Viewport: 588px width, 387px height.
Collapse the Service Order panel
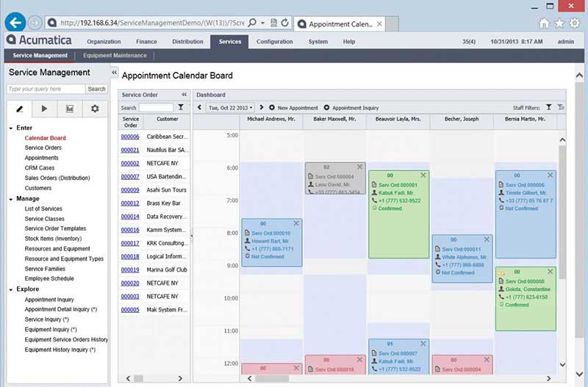coord(184,95)
